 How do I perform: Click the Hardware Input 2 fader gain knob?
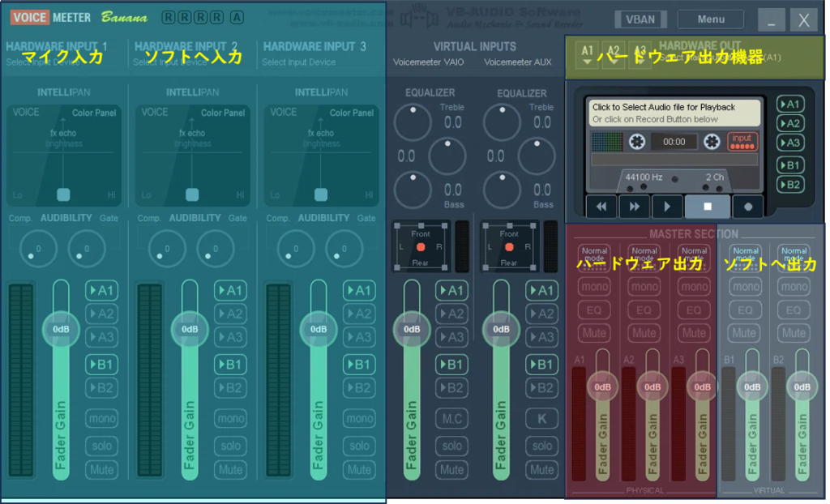tap(190, 329)
